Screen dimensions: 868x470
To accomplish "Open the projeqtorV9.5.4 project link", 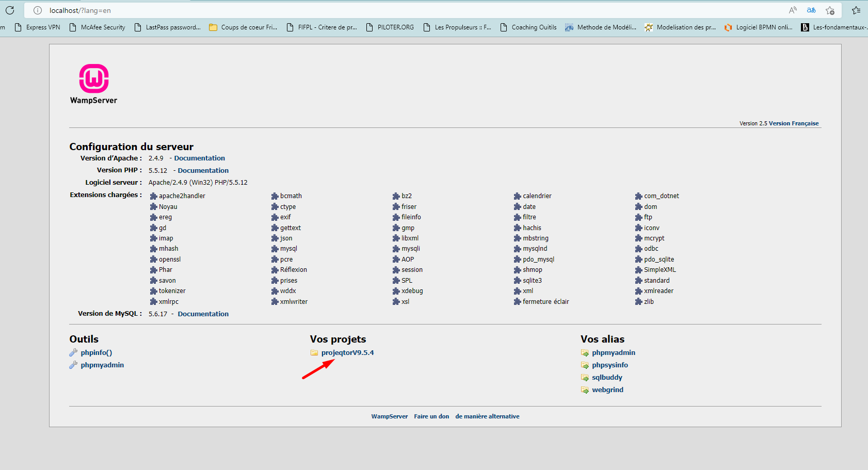I will point(347,353).
